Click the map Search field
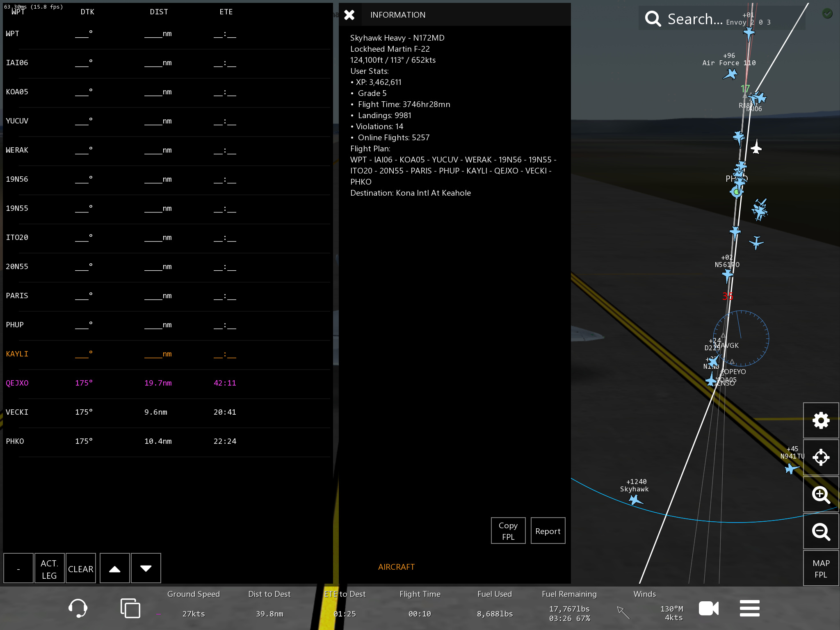 [695, 19]
